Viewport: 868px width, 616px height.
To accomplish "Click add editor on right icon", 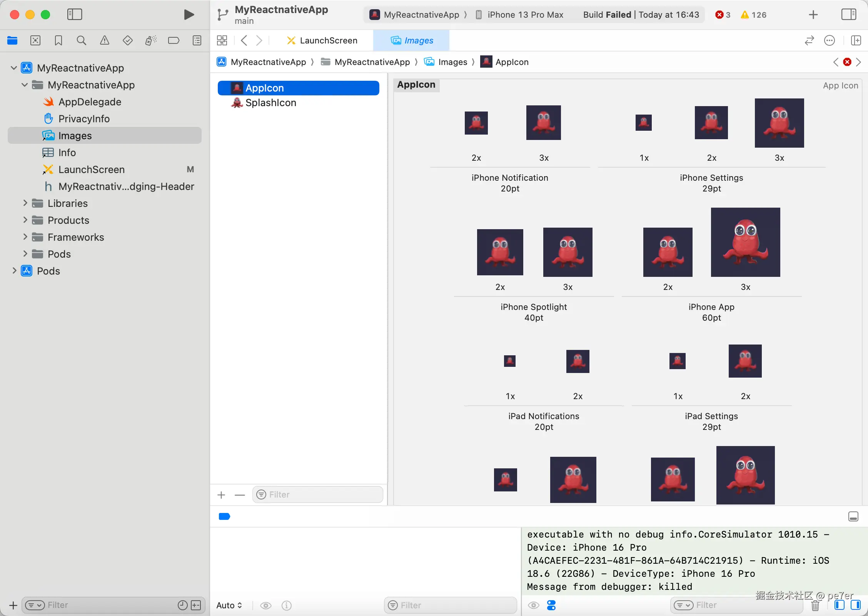I will point(856,40).
